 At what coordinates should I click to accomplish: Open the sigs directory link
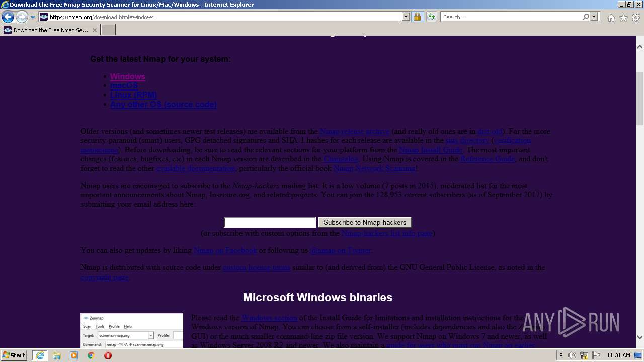pyautogui.click(x=467, y=140)
